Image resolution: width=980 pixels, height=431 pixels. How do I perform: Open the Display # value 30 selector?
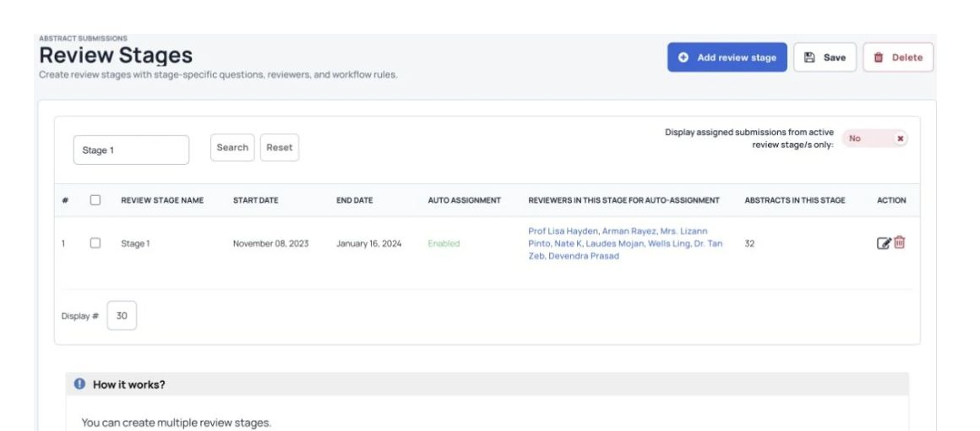click(122, 316)
